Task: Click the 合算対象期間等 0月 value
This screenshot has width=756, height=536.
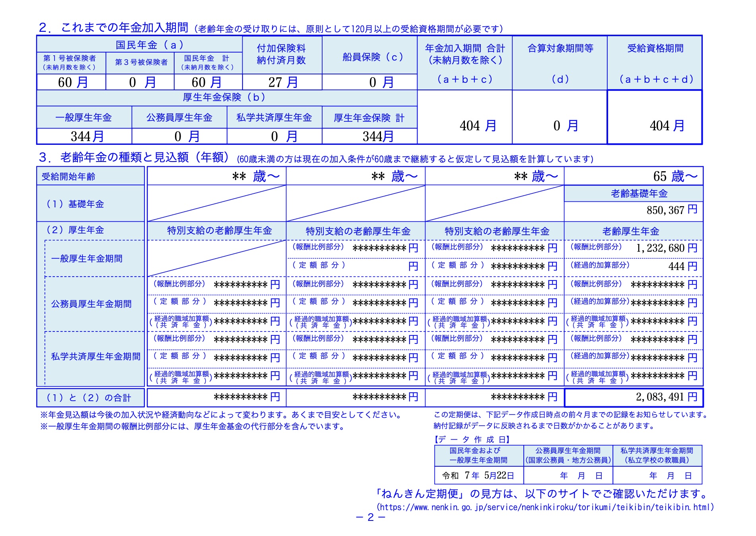Action: (565, 126)
